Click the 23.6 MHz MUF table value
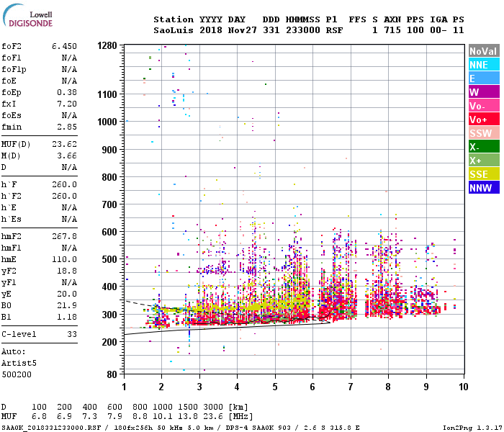Screen dimensions: 504x432 (213, 417)
